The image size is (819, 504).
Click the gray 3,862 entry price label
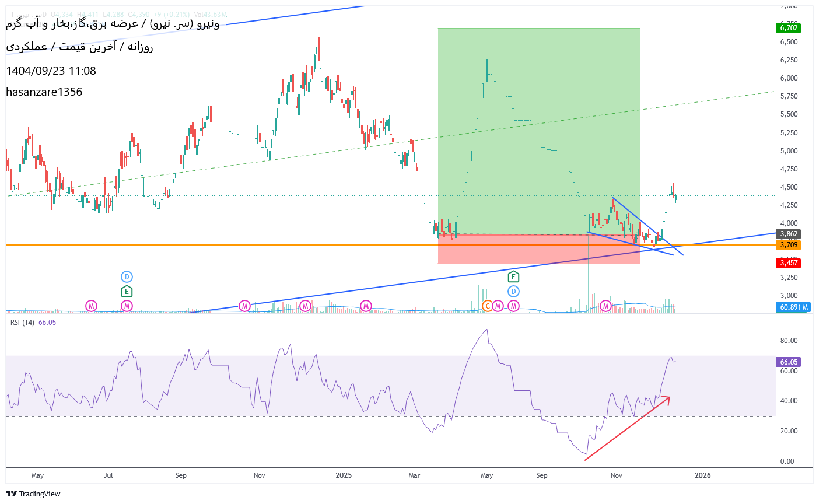coord(789,234)
